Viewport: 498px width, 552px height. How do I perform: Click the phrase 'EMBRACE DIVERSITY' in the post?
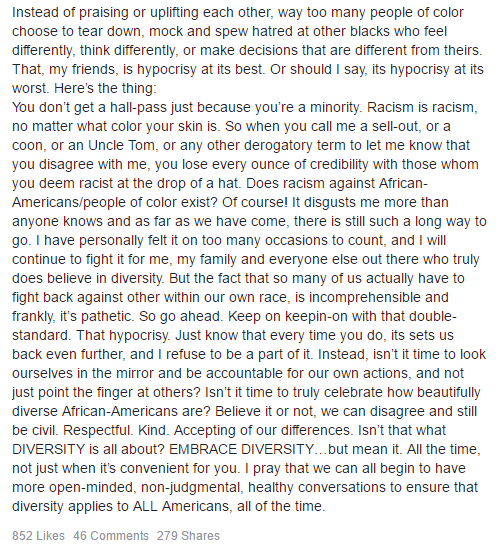pos(241,449)
